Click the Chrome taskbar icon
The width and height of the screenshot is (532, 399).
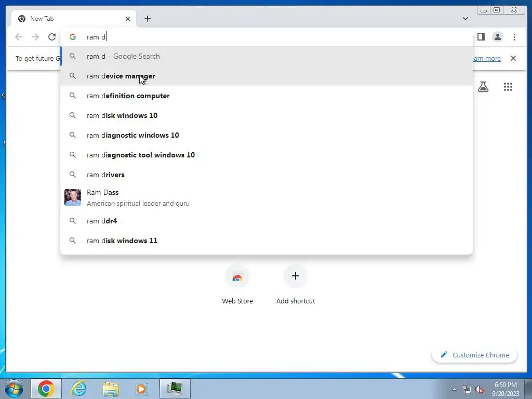pos(46,389)
